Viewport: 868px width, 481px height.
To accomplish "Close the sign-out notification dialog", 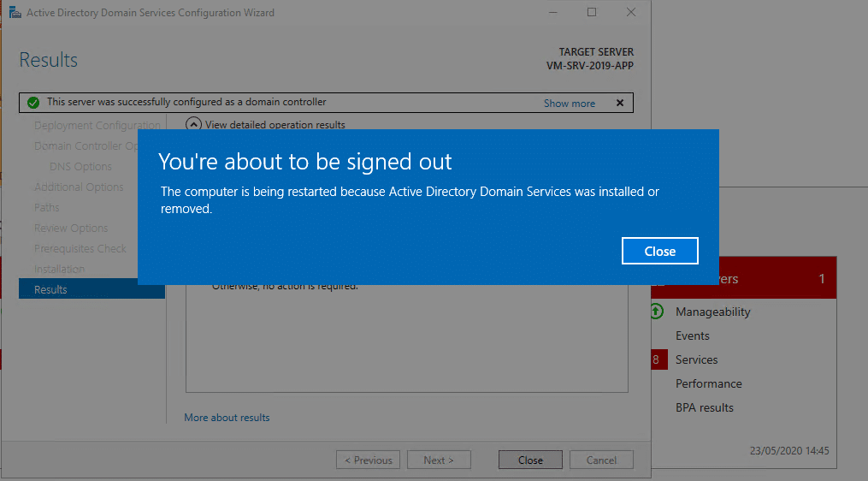I will [660, 251].
